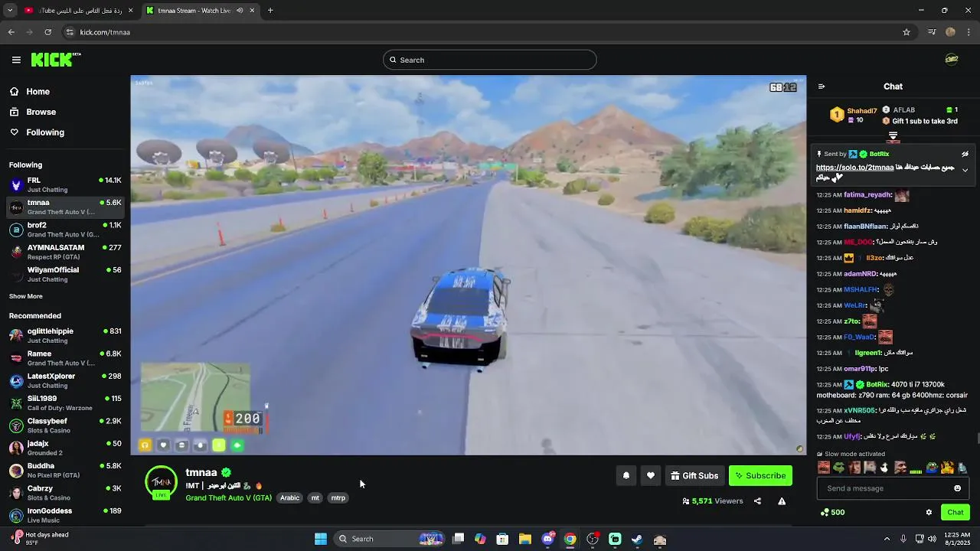Viewport: 980px width, 551px height.
Task: Open Chrome three-dot menu
Action: [969, 32]
